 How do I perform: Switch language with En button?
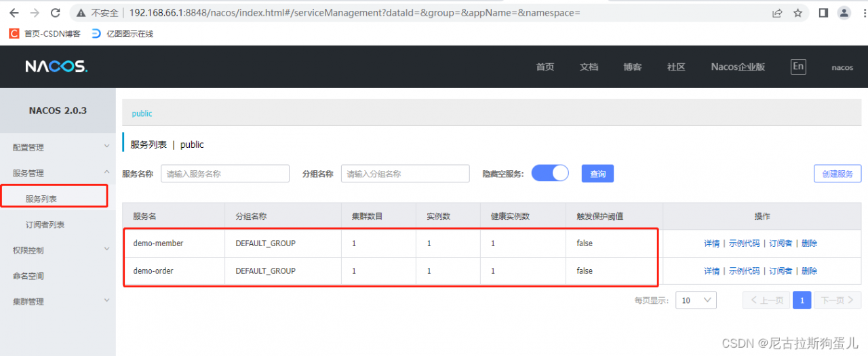798,66
